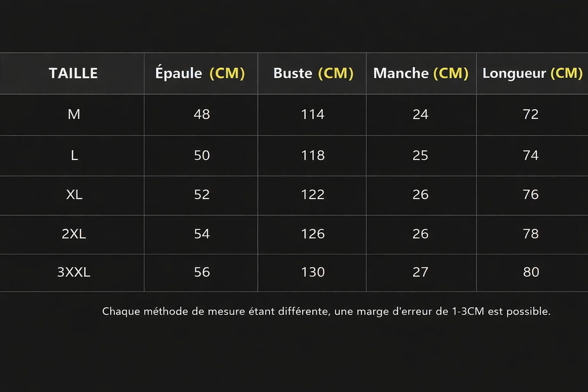Select length value 78 for size 2XL
Image resolution: width=588 pixels, height=392 pixels.
tap(531, 234)
